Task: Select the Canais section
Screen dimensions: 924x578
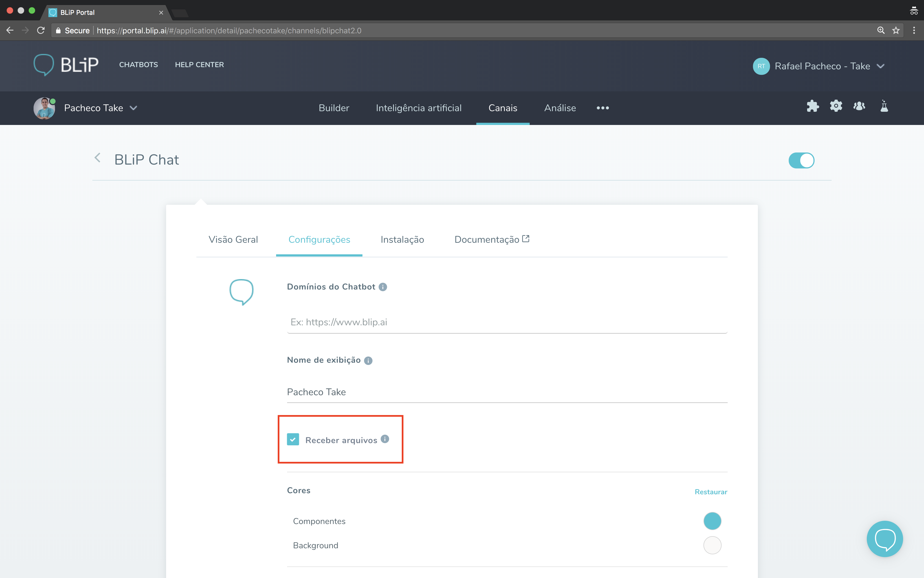Action: pyautogui.click(x=502, y=108)
